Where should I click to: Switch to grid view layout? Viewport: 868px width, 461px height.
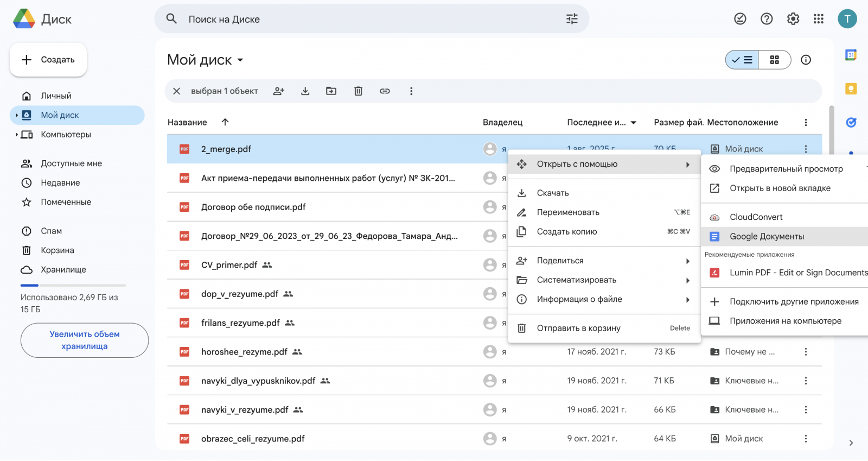point(775,60)
